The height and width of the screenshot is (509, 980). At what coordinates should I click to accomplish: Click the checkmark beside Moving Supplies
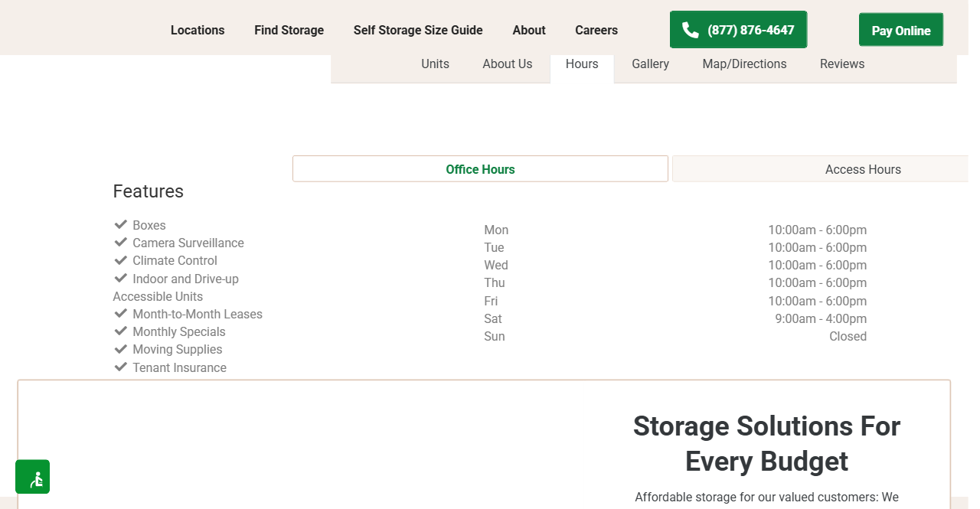120,348
